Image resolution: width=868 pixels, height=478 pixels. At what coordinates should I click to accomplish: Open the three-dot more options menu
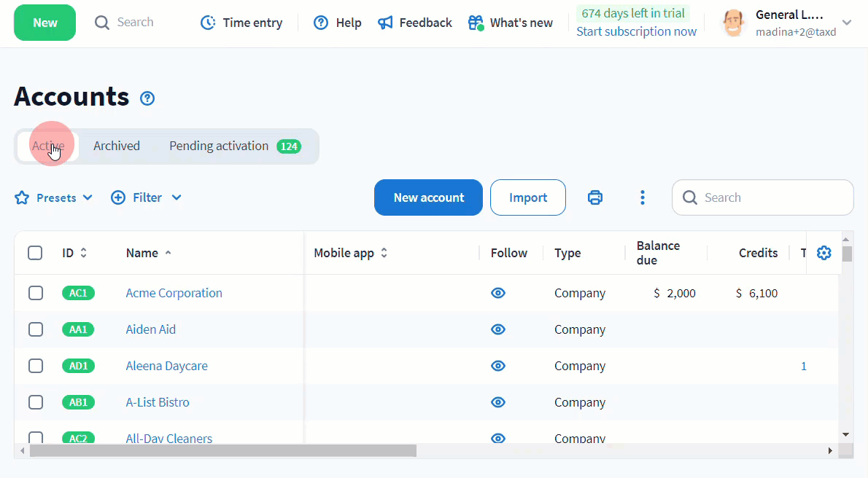point(642,197)
